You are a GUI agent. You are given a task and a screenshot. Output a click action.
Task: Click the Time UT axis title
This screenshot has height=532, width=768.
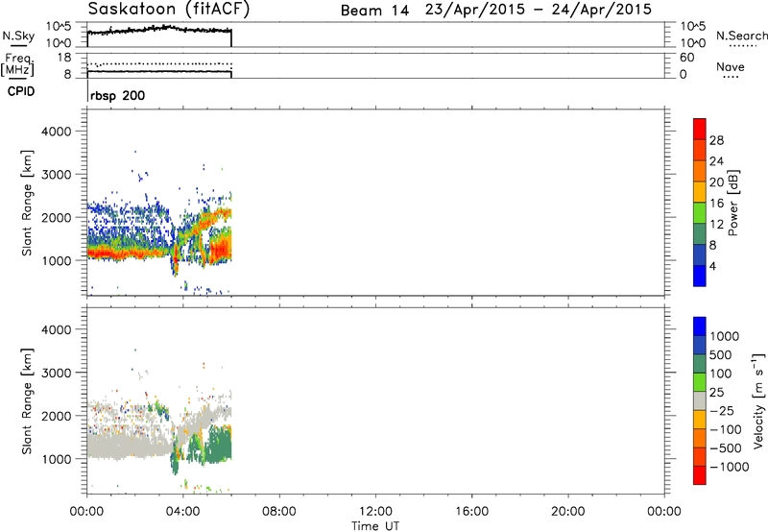pyautogui.click(x=375, y=526)
